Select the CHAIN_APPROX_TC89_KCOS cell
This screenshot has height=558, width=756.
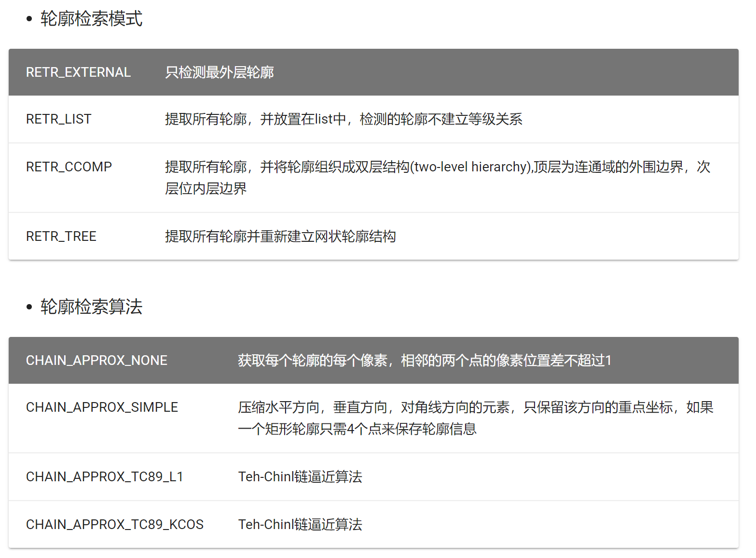tap(115, 525)
